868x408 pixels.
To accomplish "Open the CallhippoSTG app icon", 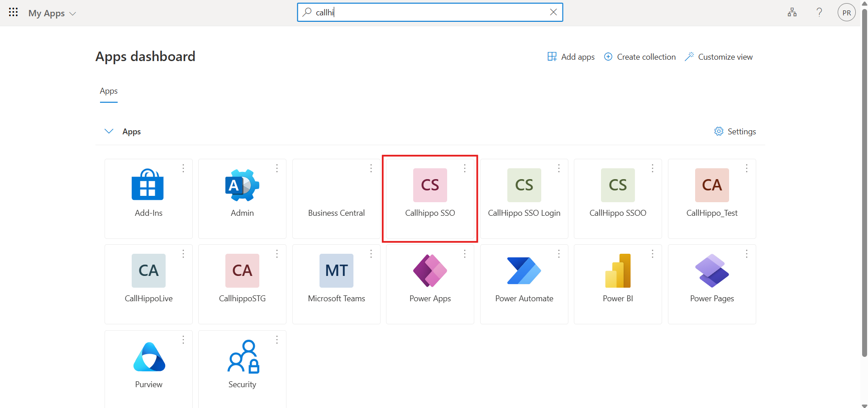I will (x=242, y=270).
